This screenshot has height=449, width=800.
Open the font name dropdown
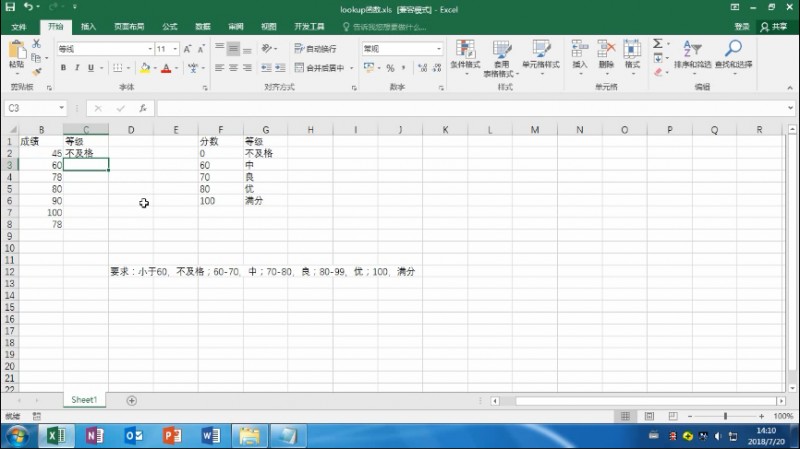click(x=150, y=49)
